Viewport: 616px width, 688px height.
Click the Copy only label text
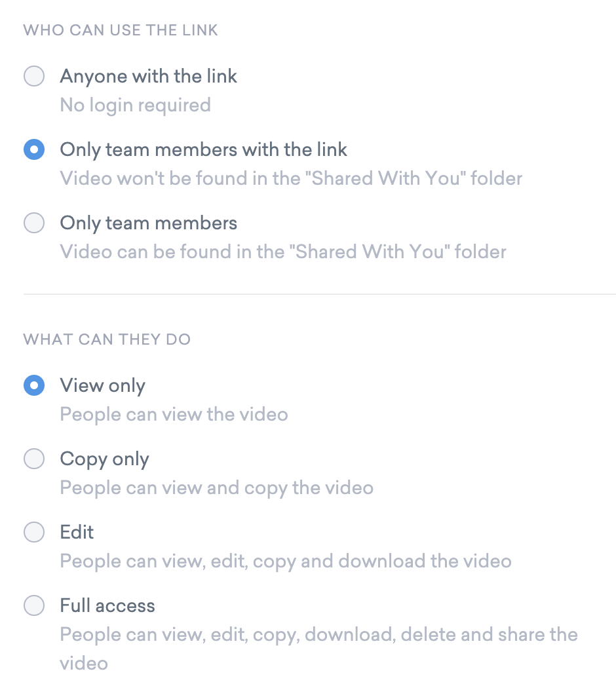[104, 459]
